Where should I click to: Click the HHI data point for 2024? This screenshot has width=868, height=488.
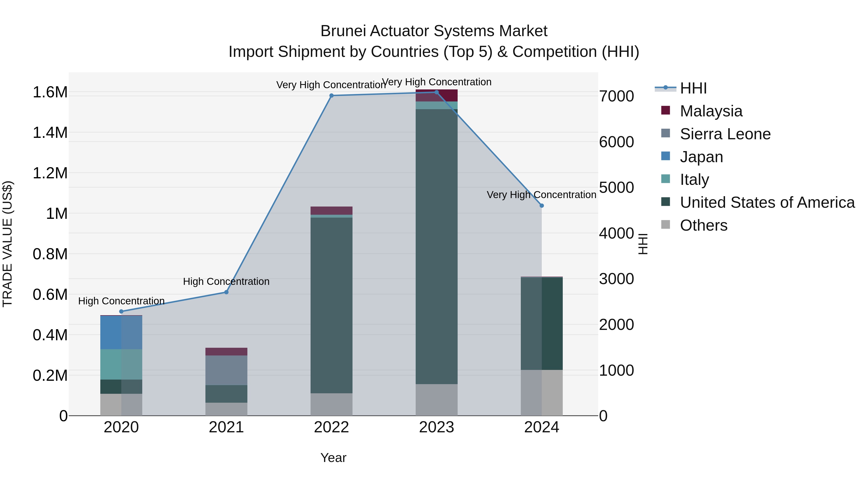pos(542,205)
